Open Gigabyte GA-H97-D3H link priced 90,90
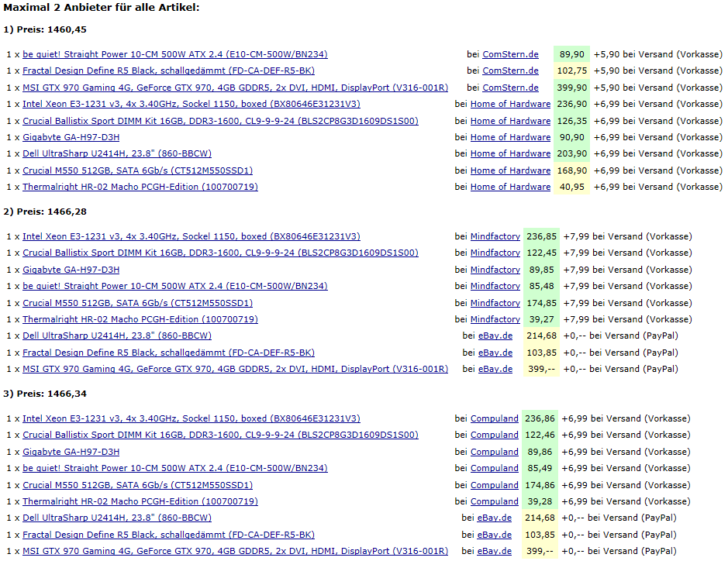This screenshot has width=728, height=561. point(71,137)
